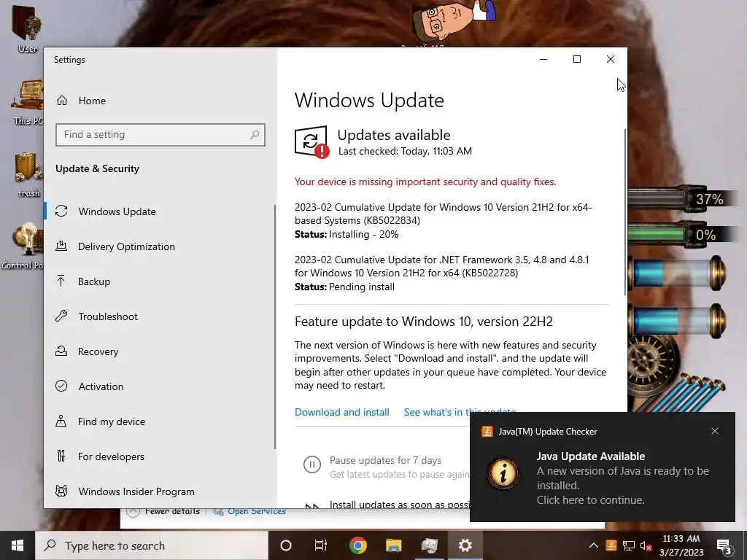The image size is (747, 560).
Task: Click the Home house icon
Action: click(x=62, y=101)
